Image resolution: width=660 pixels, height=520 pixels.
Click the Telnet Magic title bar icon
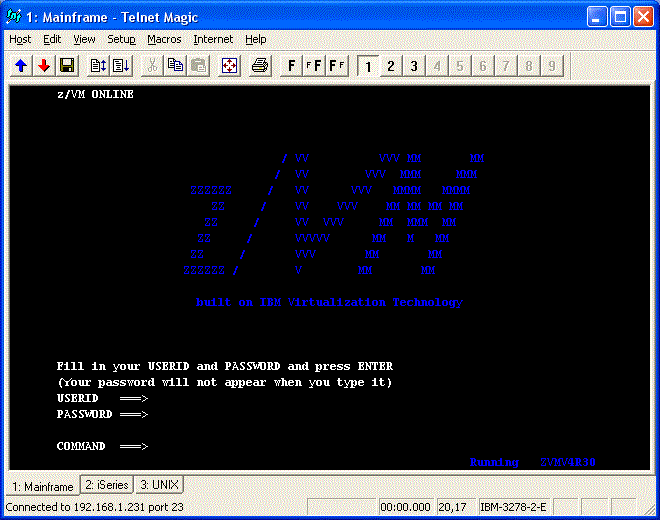click(13, 17)
